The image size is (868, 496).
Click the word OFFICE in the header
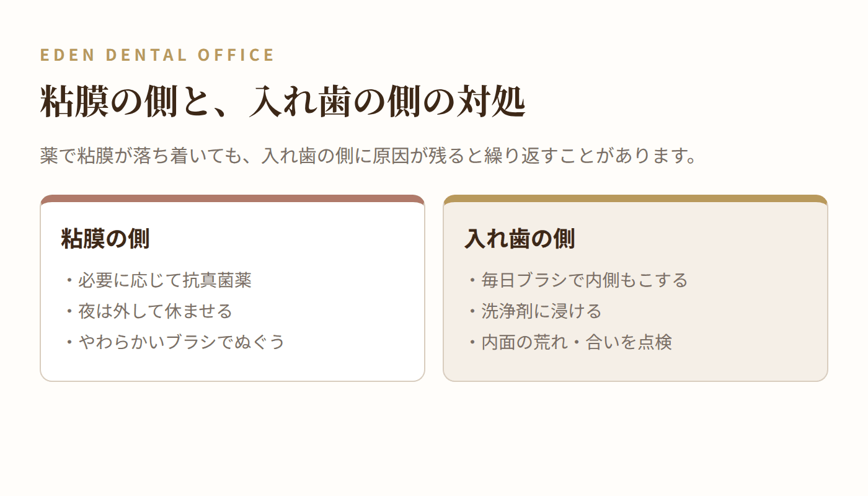click(236, 55)
